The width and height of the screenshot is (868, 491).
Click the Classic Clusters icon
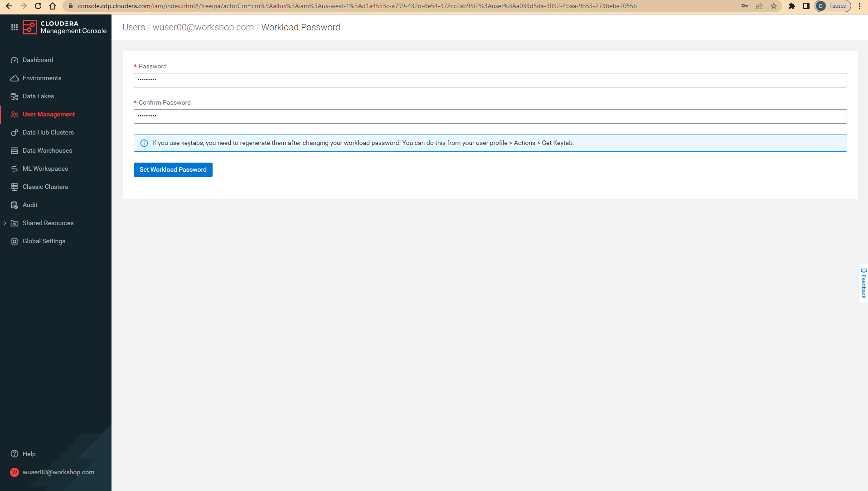pyautogui.click(x=15, y=187)
